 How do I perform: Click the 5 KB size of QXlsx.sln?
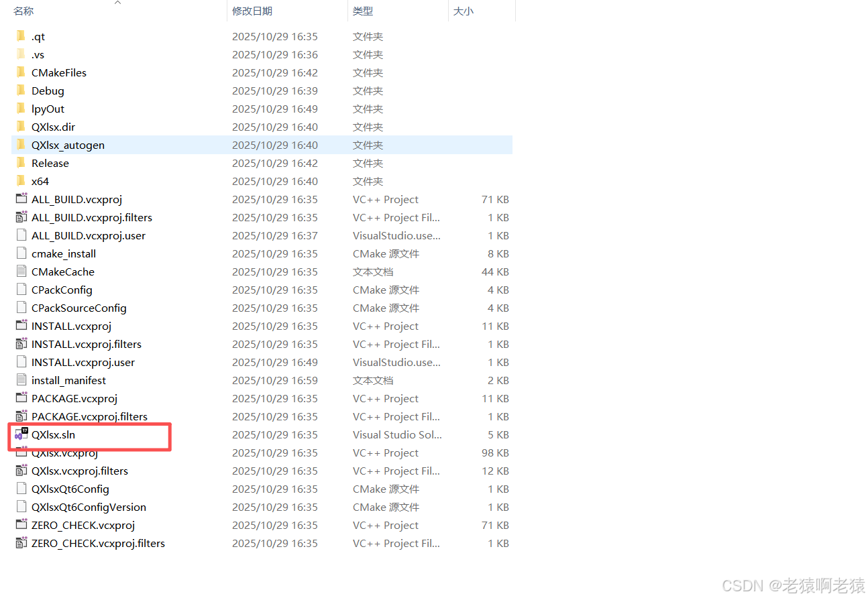pos(498,434)
